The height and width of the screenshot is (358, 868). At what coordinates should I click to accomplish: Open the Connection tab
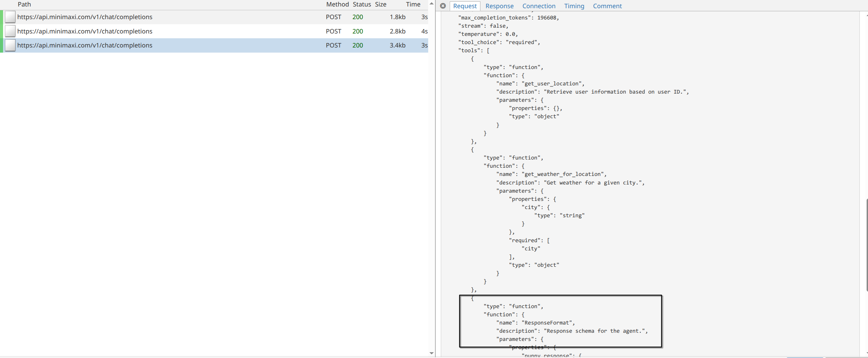[x=539, y=6]
